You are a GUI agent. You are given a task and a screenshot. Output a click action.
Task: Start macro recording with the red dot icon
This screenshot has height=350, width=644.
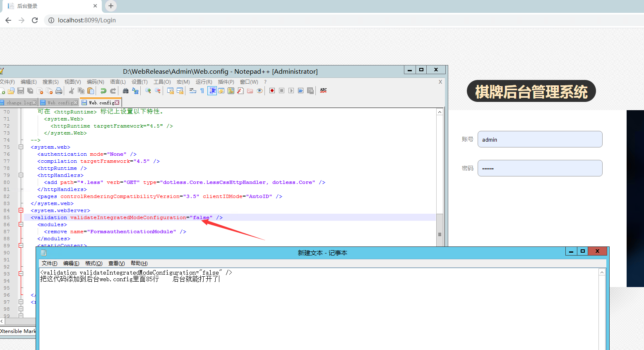272,91
